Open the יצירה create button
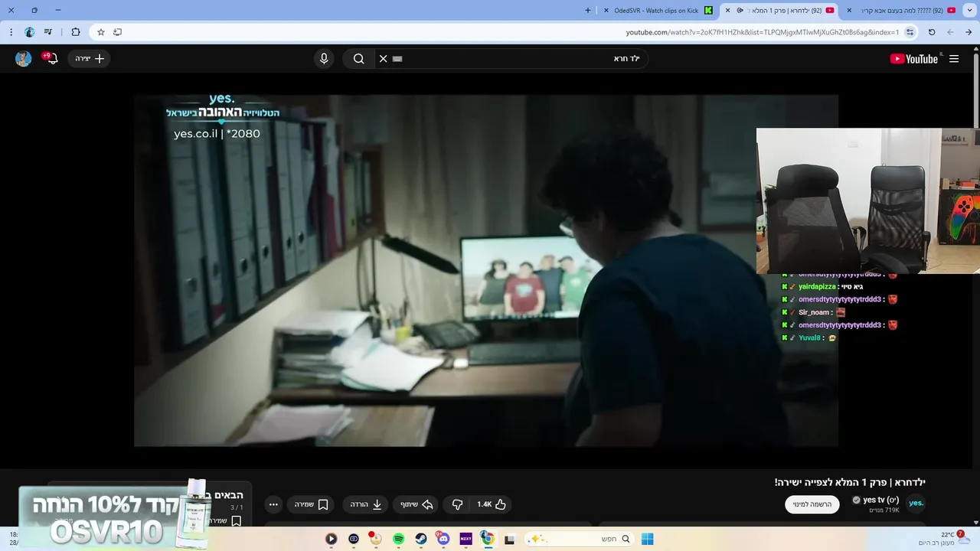This screenshot has width=980, height=551. pyautogui.click(x=90, y=59)
